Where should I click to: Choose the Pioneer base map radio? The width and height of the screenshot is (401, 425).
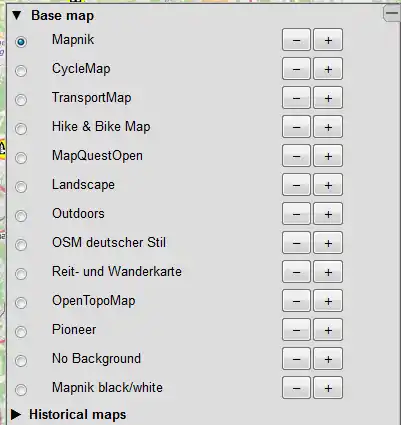21,332
